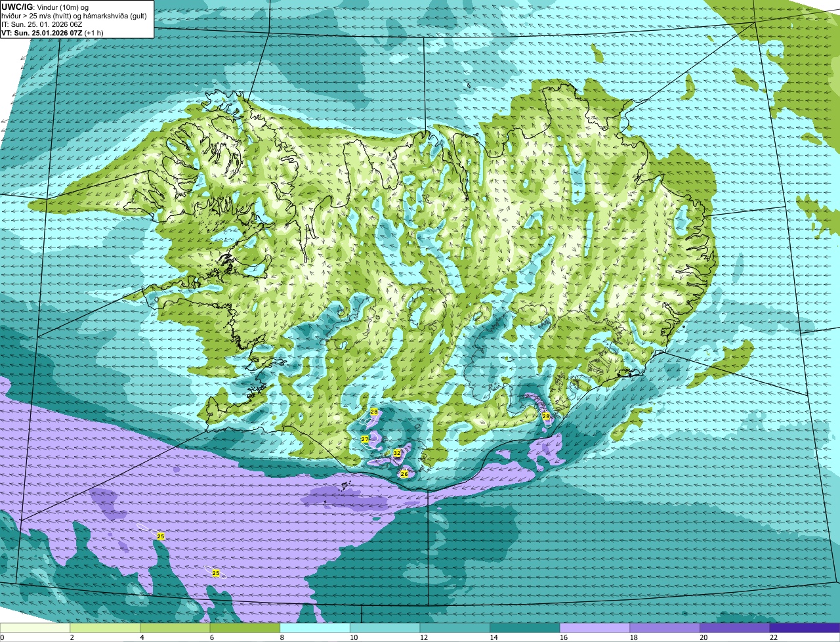Pick the 20–22 m/s dark violet legend swatch
This screenshot has width=840, height=642.
[735, 628]
